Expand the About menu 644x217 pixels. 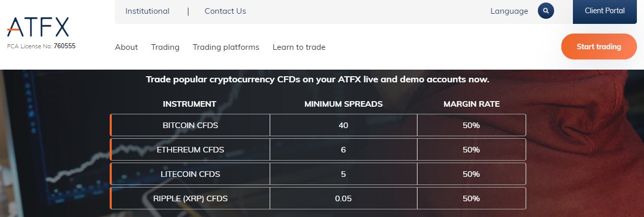point(126,47)
